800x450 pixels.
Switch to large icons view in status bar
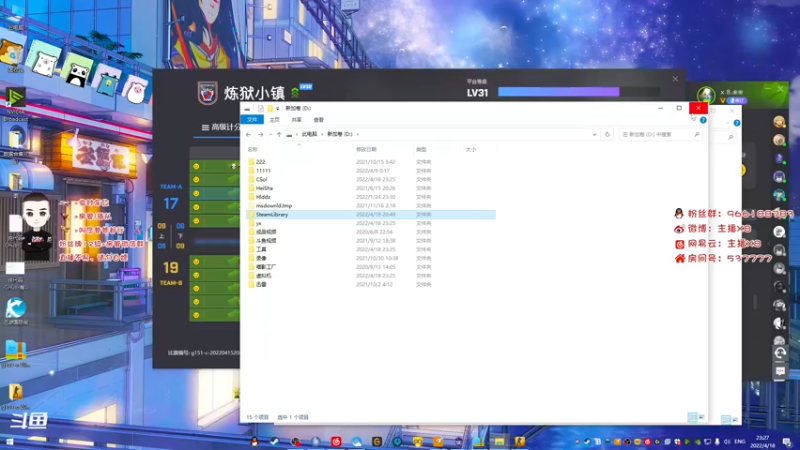(702, 417)
